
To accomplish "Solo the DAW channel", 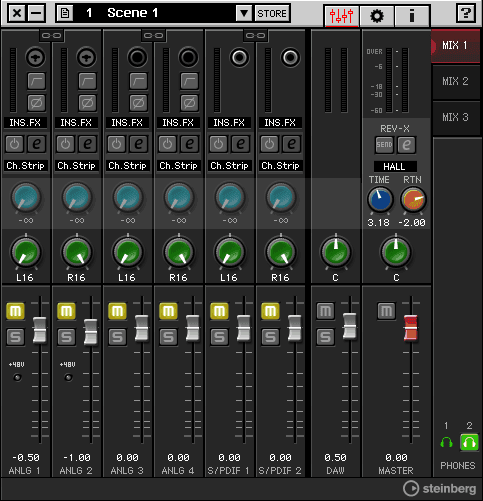I will 325,337.
